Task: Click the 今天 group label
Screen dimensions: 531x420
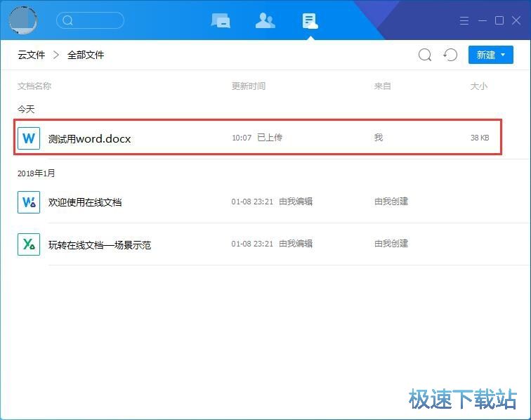Action: click(26, 110)
